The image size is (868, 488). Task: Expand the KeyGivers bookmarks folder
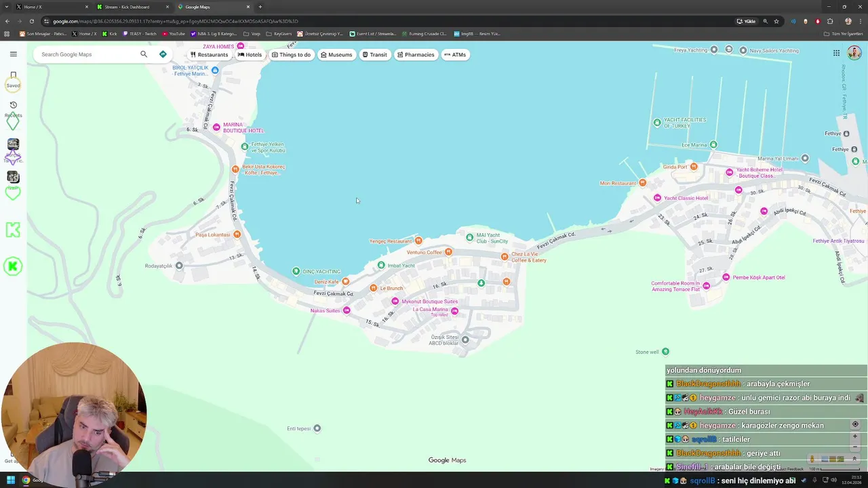point(279,34)
